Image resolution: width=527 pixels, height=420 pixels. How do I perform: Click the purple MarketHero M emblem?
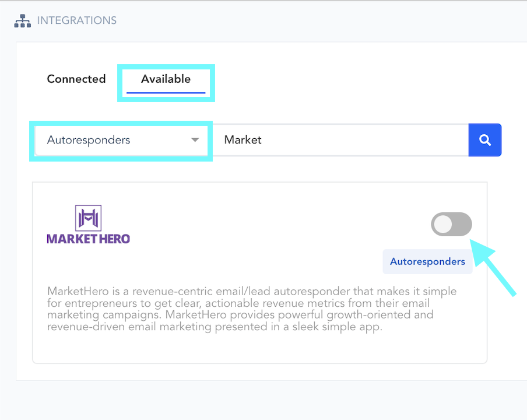point(89,218)
